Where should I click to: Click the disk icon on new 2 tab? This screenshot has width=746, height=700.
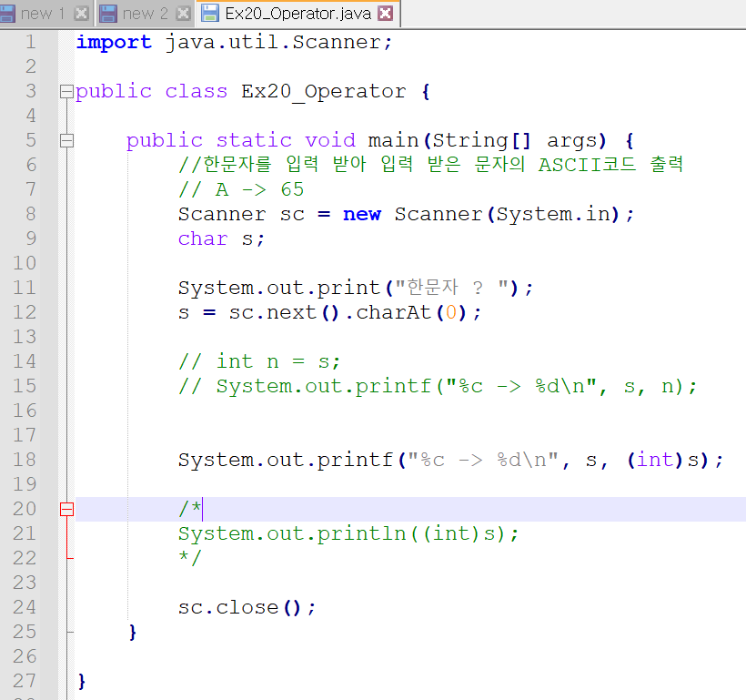point(108,14)
